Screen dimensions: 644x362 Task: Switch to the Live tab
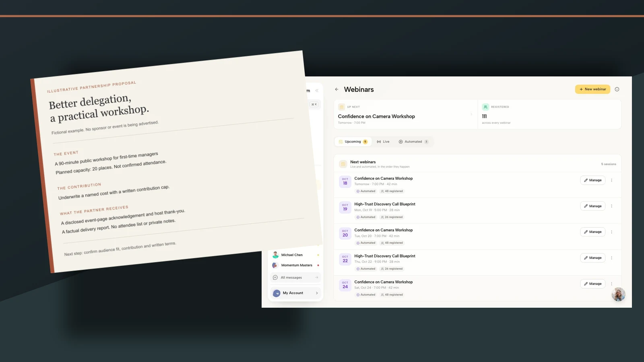click(x=383, y=142)
